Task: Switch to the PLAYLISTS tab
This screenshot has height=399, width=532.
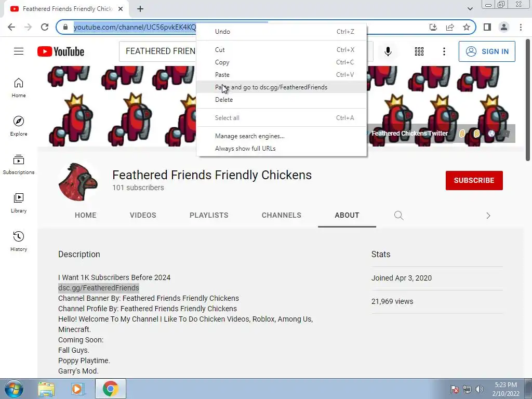Action: [x=209, y=216]
